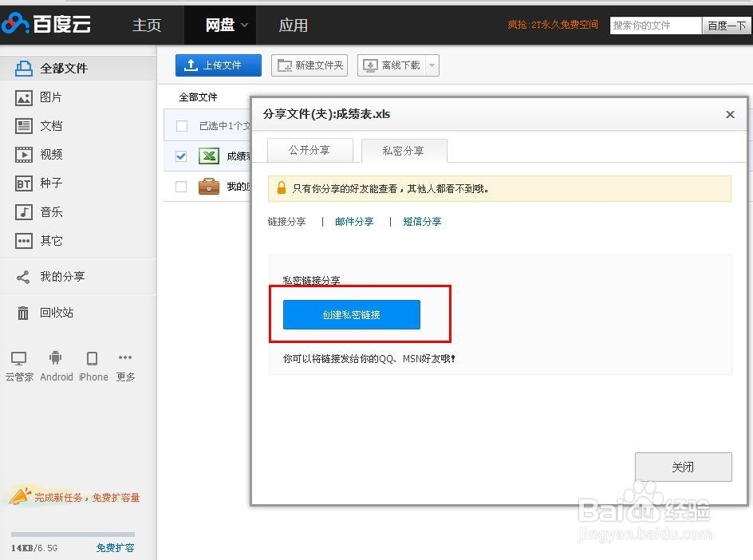753x560 pixels.
Task: Open the 邮件分享 link in dialog
Action: [x=354, y=222]
